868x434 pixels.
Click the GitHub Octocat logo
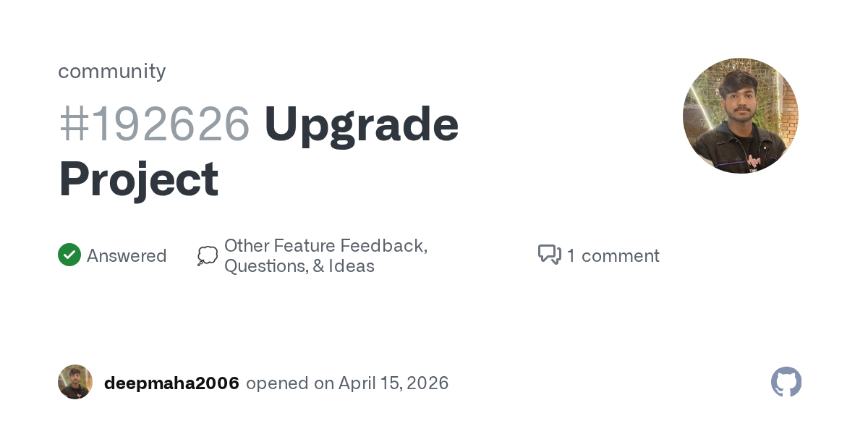[786, 382]
